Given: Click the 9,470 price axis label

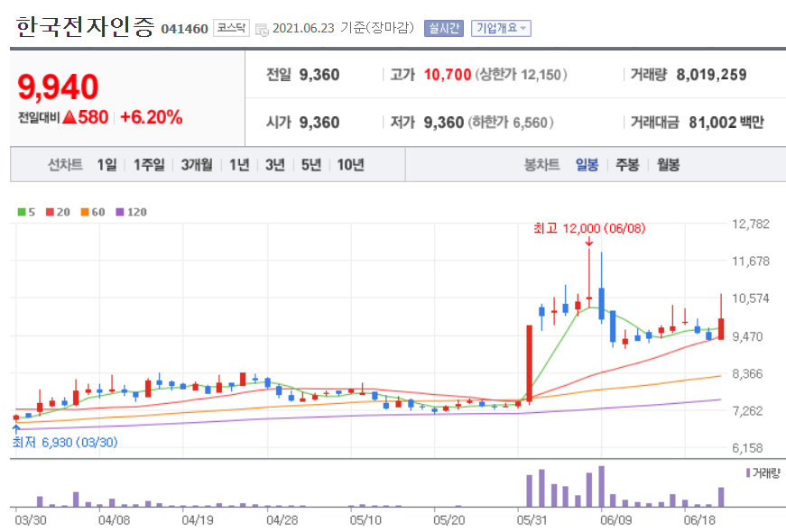Looking at the screenshot, I should (x=747, y=336).
